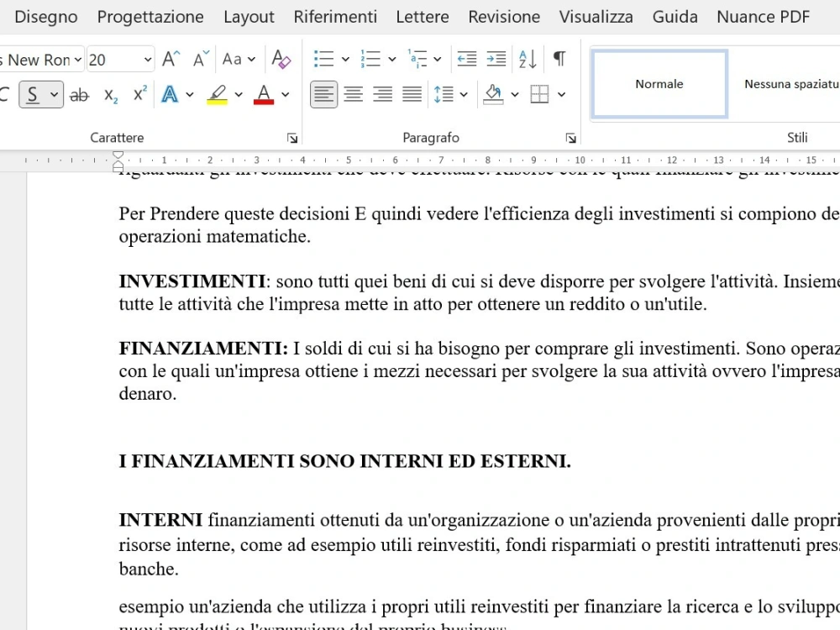Viewport: 840px width, 630px height.
Task: Apply red font color
Action: [264, 95]
